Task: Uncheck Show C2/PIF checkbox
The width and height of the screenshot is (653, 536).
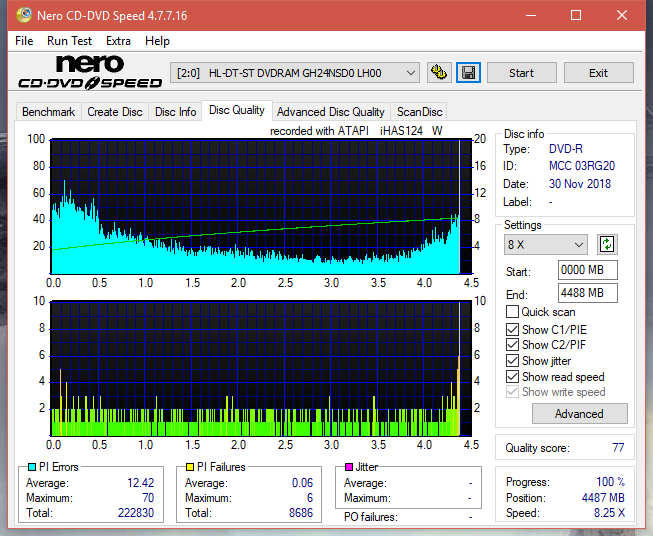Action: coord(512,344)
